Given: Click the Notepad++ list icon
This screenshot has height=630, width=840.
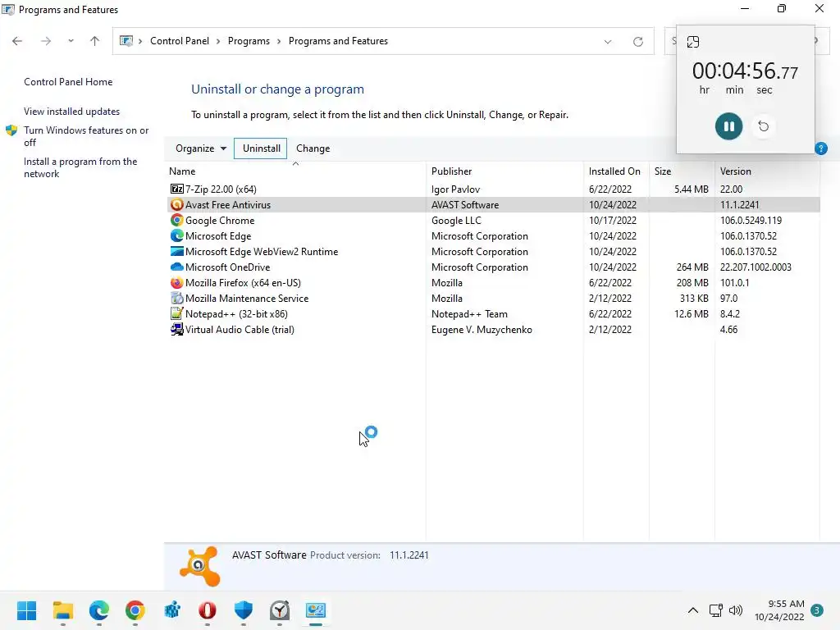Looking at the screenshot, I should coord(177,313).
